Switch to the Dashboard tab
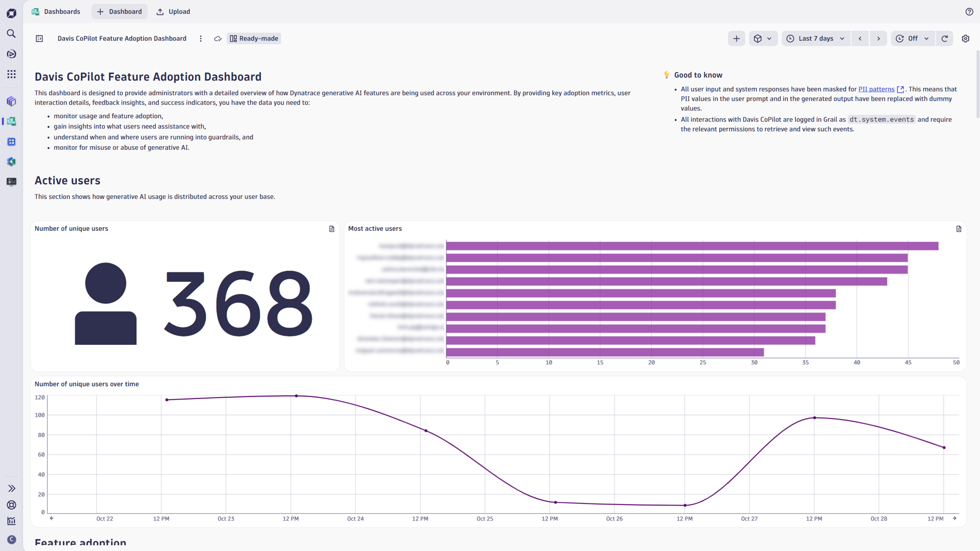 coord(119,11)
